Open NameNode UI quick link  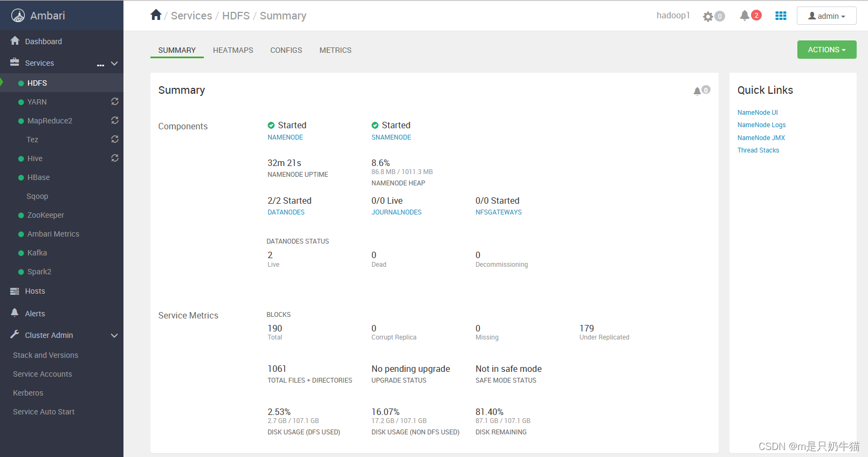tap(757, 113)
